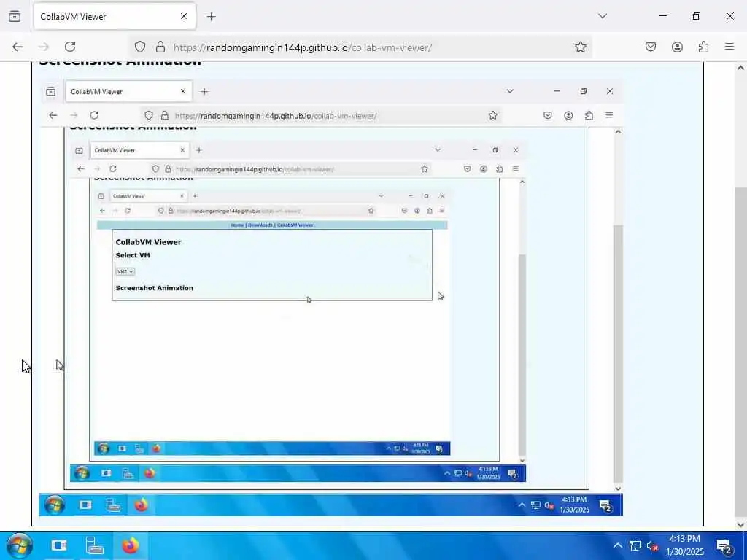The image size is (747, 560).
Task: Select the outermost CollabVM Viewer tab
Action: [x=115, y=17]
